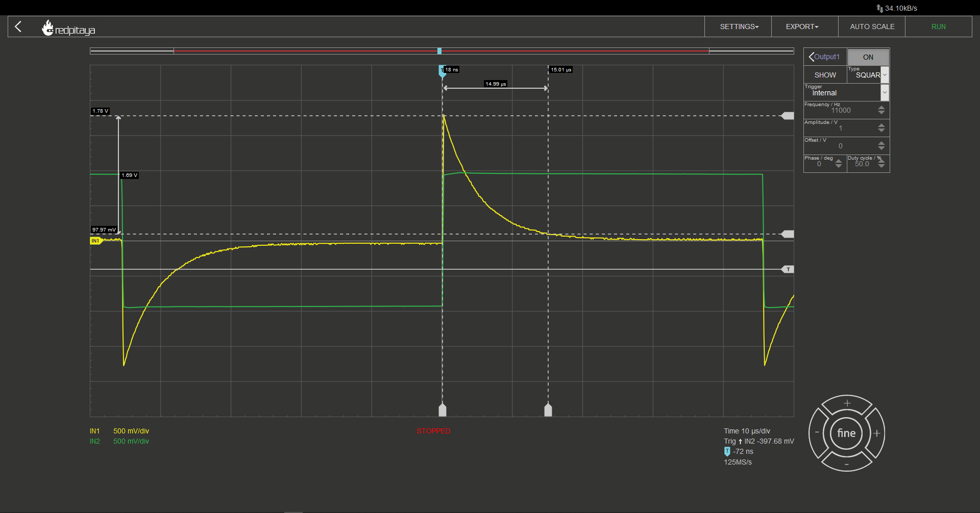Click the AUTO SCALE button
The height and width of the screenshot is (513, 980).
tap(872, 27)
